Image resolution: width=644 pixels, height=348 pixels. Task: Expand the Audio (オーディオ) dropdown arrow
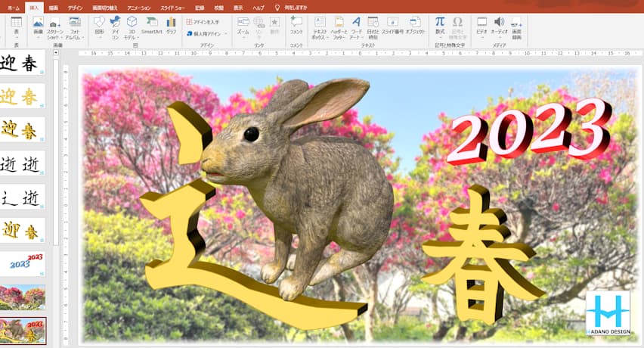pos(499,38)
